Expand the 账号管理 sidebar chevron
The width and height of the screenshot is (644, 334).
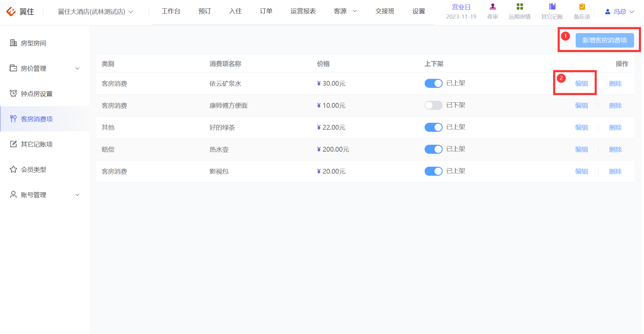pyautogui.click(x=77, y=195)
